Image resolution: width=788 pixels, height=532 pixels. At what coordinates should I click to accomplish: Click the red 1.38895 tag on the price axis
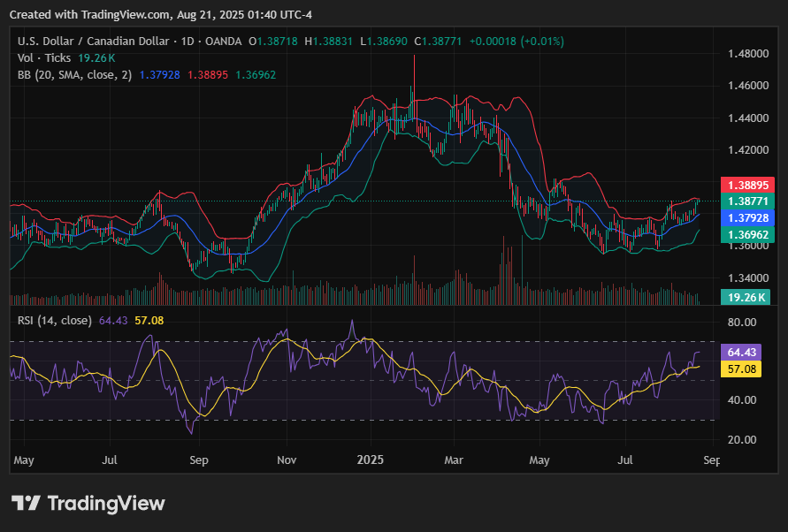[x=748, y=185]
